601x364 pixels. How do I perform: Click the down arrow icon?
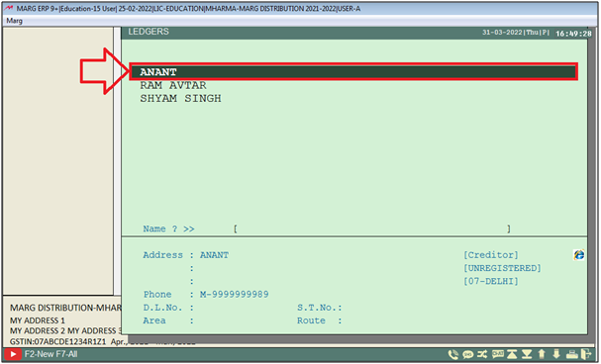point(556,354)
